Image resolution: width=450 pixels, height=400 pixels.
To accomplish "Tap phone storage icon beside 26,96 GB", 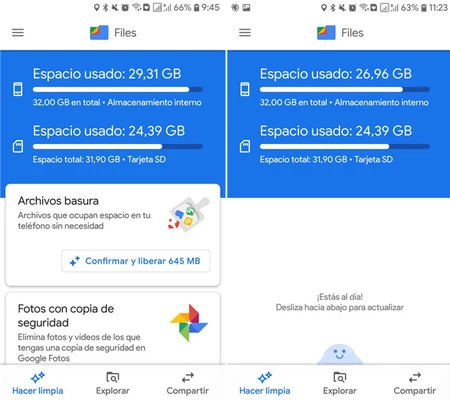I will (x=245, y=89).
